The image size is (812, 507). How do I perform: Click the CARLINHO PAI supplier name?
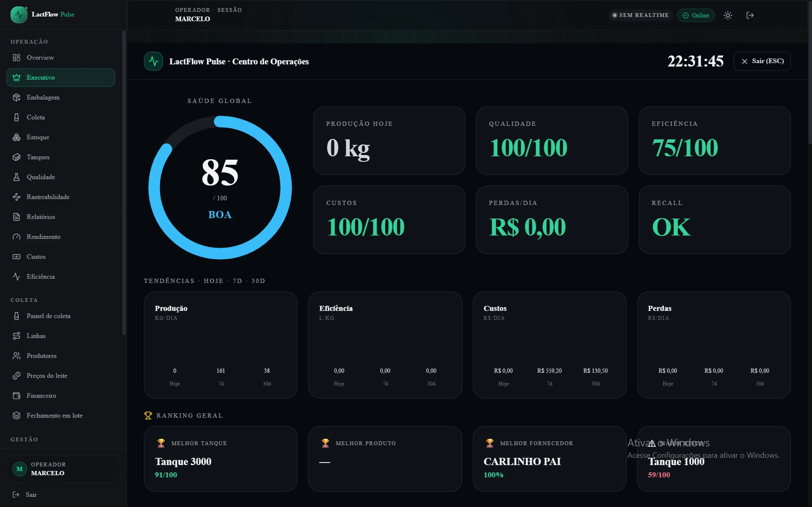(x=522, y=462)
